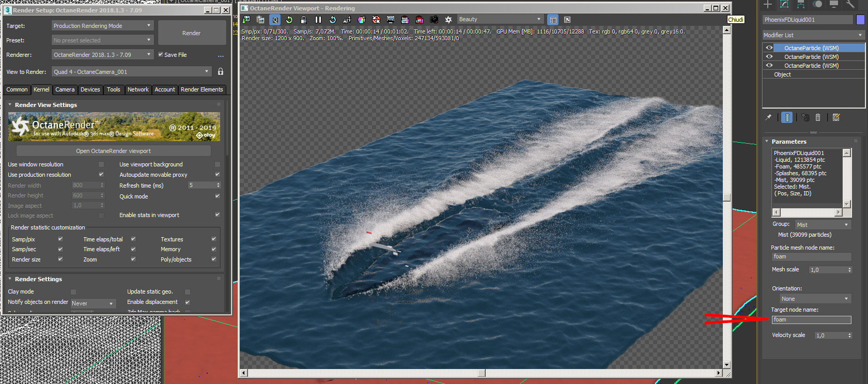
Task: Click Open OctaneRender viewport button
Action: point(114,151)
